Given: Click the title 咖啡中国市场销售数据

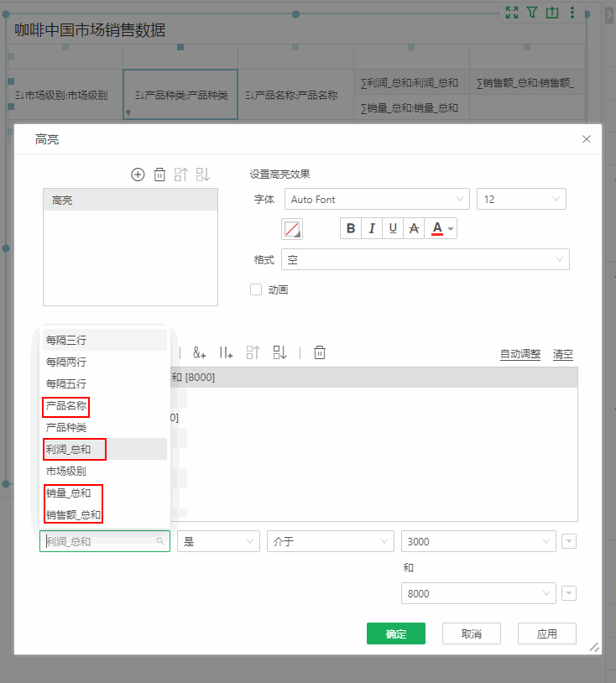Looking at the screenshot, I should tap(90, 30).
